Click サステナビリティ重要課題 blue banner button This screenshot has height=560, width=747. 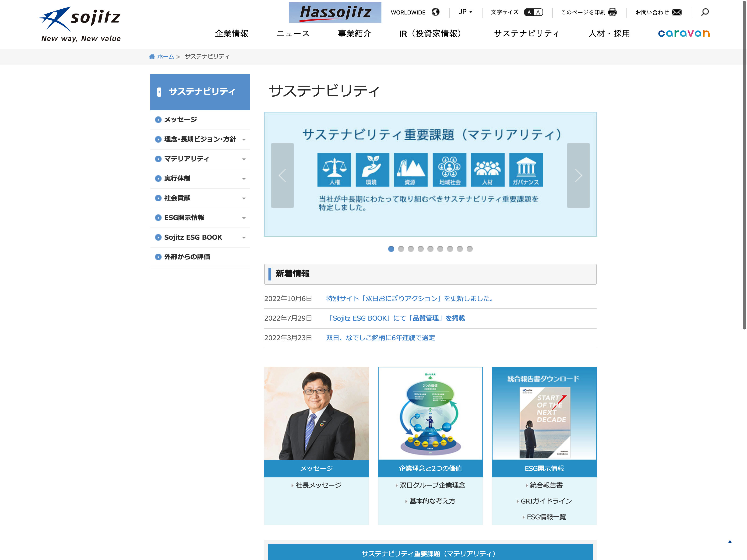[x=430, y=552]
